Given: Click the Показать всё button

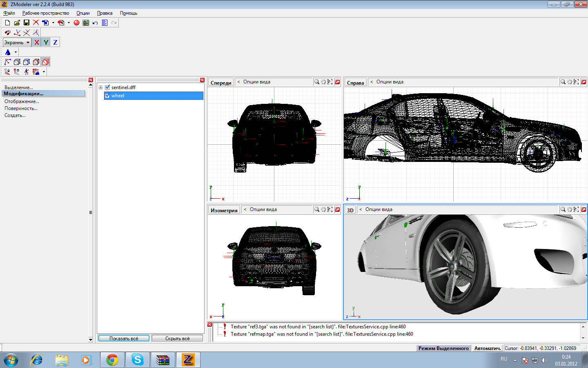Looking at the screenshot, I should [x=124, y=339].
